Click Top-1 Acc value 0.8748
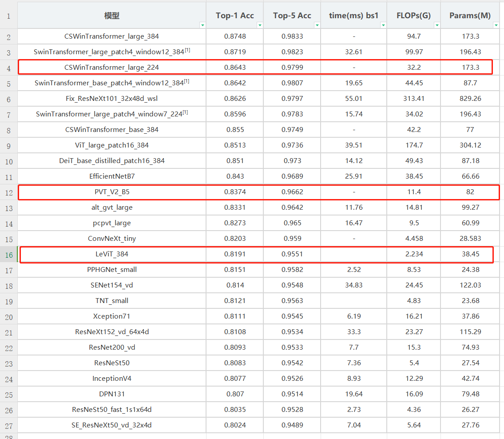504x439 pixels. (x=235, y=36)
